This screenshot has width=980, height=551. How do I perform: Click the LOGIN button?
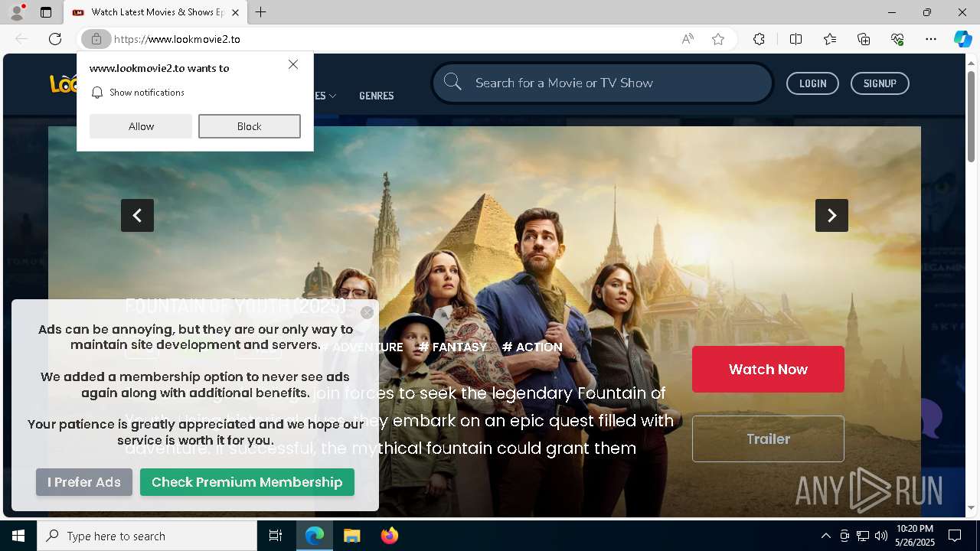(812, 83)
